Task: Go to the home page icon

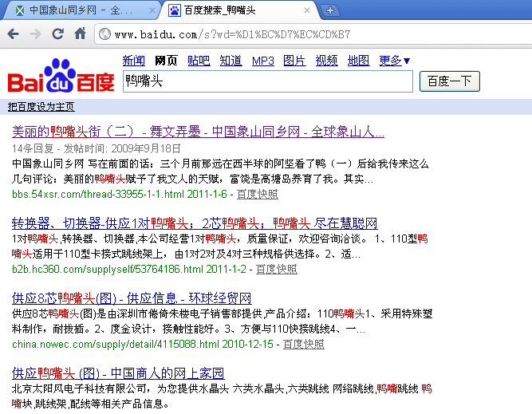Action: [80, 34]
